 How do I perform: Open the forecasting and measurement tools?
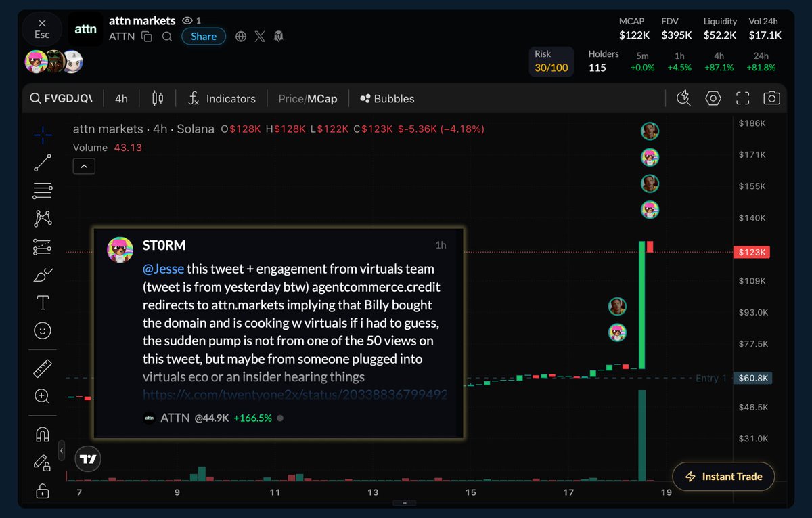pyautogui.click(x=43, y=246)
